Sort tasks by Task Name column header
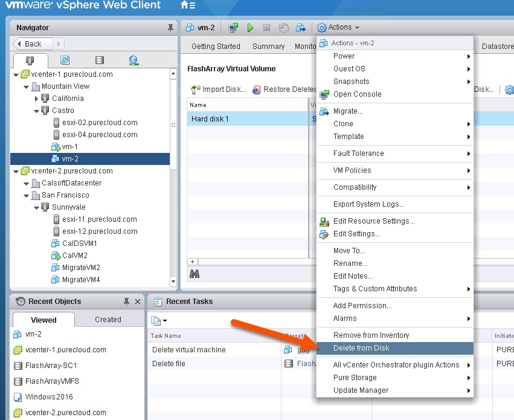This screenshot has width=514, height=420. (214, 336)
